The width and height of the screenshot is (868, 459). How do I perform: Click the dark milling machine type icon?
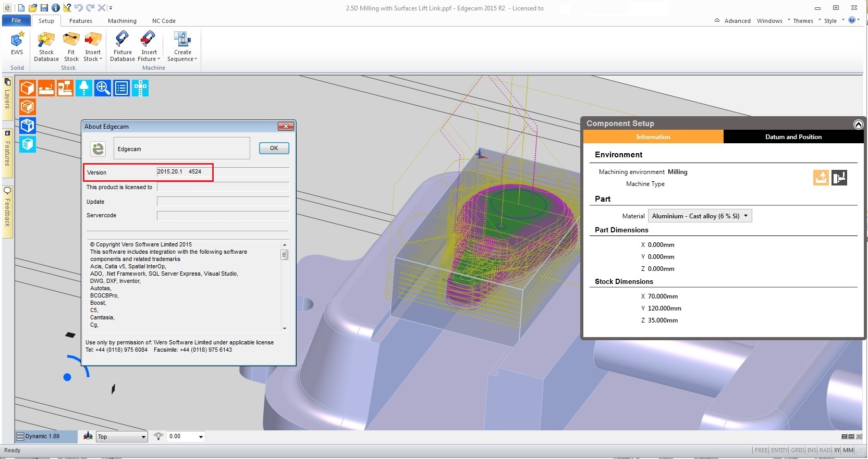click(839, 178)
